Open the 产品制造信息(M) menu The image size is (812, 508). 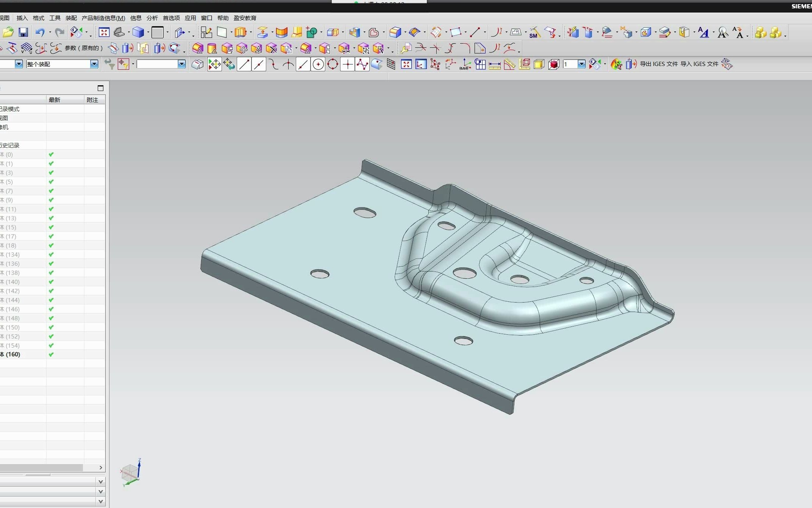[103, 18]
